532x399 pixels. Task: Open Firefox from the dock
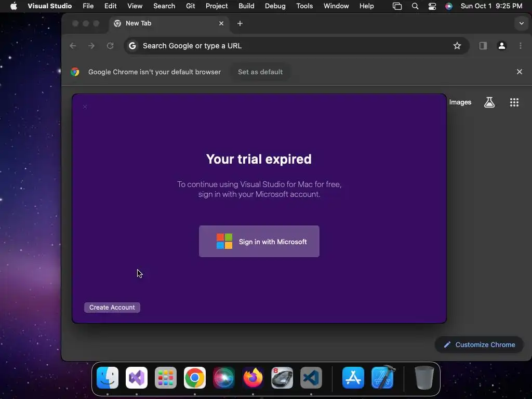click(253, 378)
